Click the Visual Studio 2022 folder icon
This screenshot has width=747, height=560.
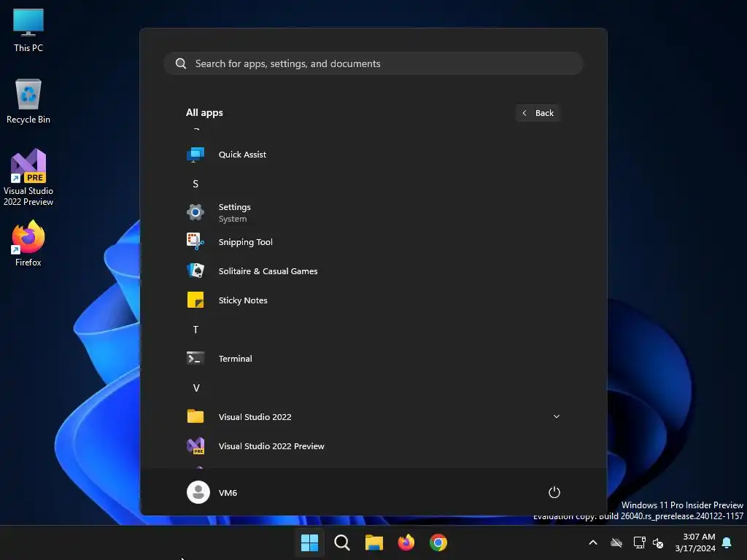pyautogui.click(x=196, y=416)
